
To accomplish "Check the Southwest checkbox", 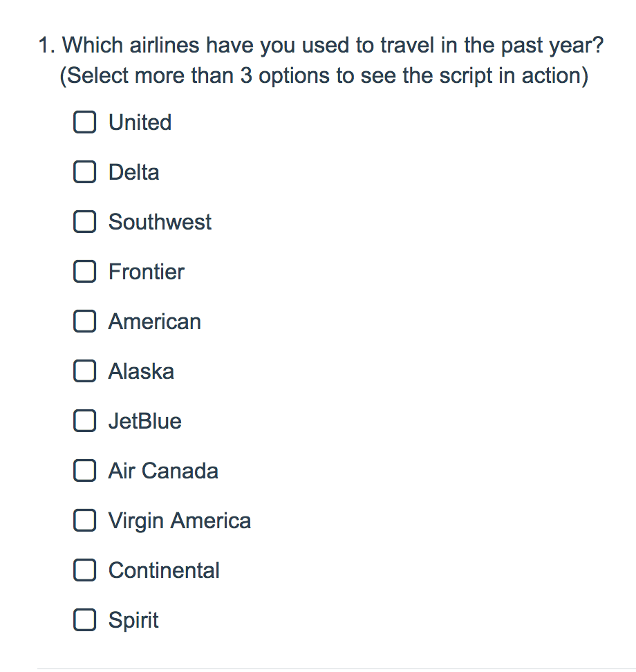I will coord(84,222).
